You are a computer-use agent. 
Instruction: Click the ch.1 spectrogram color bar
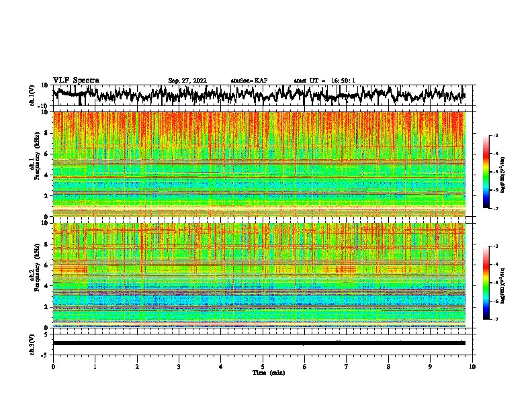pyautogui.click(x=486, y=172)
